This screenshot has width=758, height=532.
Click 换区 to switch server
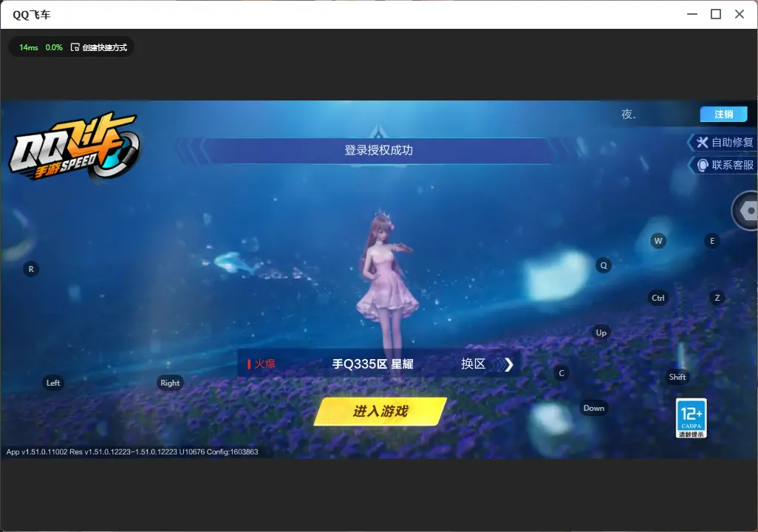point(487,364)
